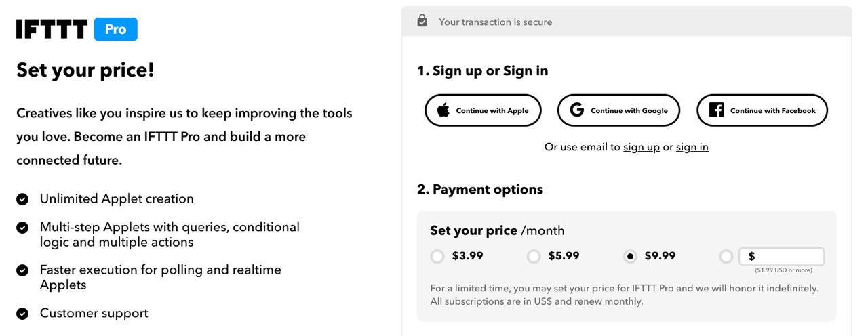The height and width of the screenshot is (336, 868).
Task: Click checkmark beside Faster execution feature
Action: click(23, 270)
